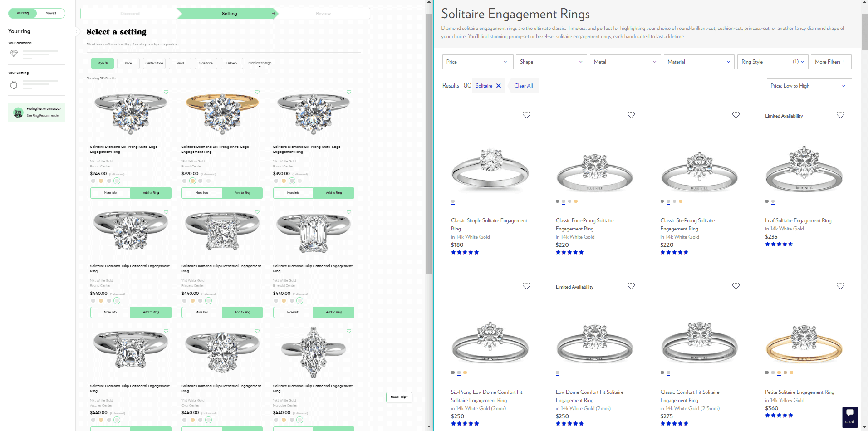This screenshot has height=431, width=868.
Task: Toggle the Style (1) filter button
Action: 102,63
